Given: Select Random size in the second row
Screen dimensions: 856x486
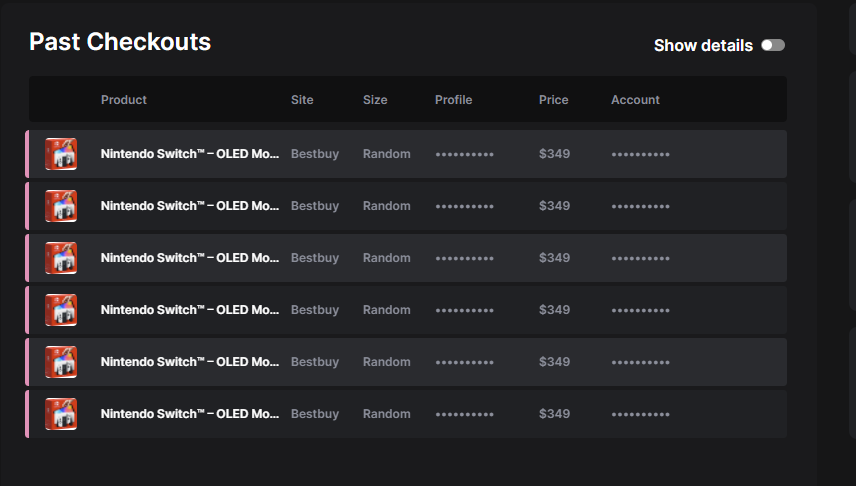Looking at the screenshot, I should click(387, 206).
